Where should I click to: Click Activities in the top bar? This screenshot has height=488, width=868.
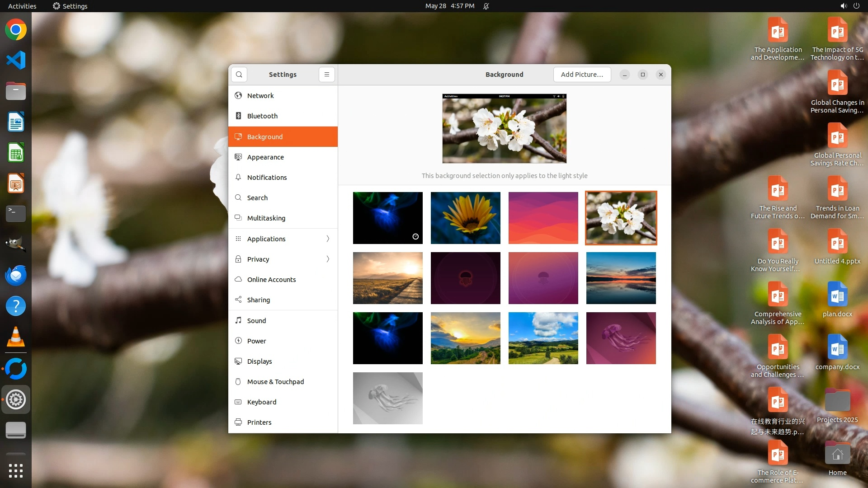(x=22, y=6)
